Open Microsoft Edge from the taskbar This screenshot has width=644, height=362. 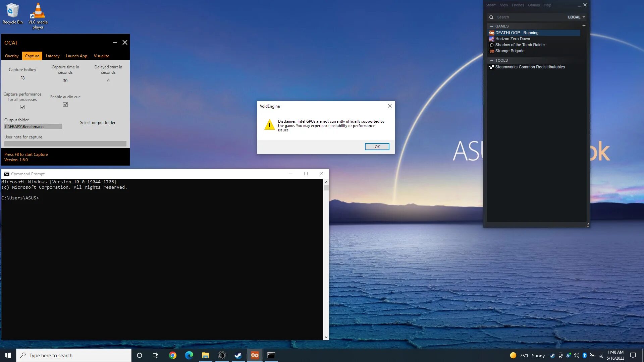point(189,355)
